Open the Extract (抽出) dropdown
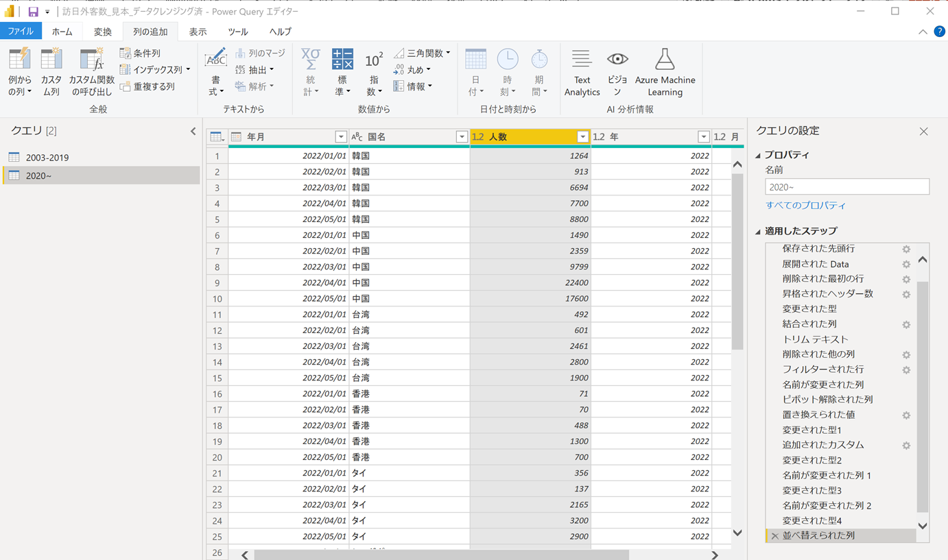 (254, 69)
